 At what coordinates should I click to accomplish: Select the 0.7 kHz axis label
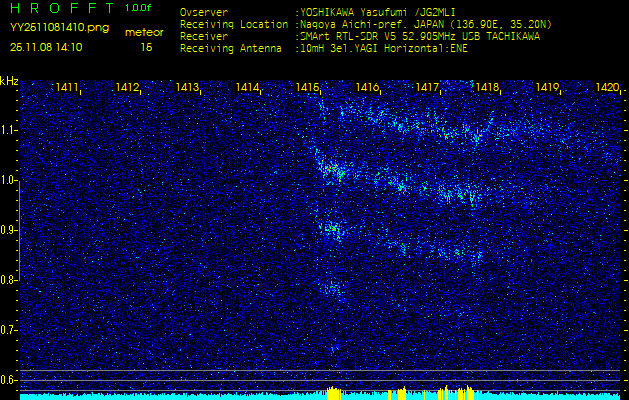pos(10,330)
